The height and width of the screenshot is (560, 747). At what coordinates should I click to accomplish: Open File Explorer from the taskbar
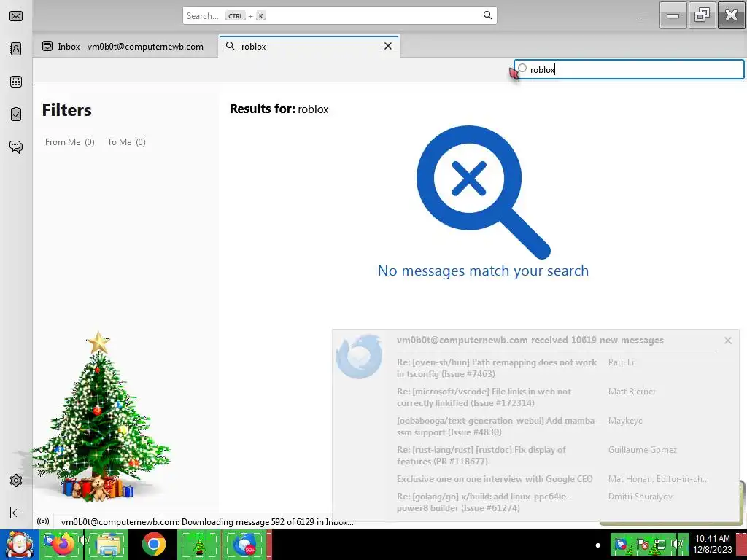[x=107, y=545]
